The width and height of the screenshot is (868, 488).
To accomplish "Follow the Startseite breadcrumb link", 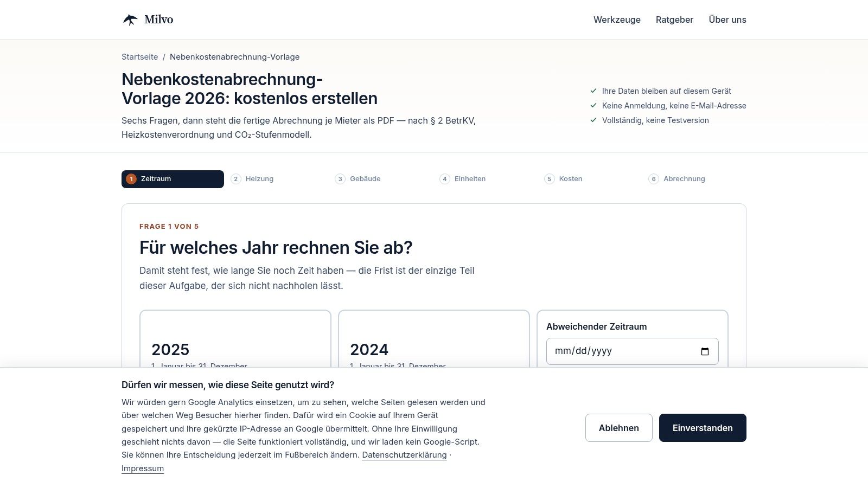I will [x=140, y=57].
